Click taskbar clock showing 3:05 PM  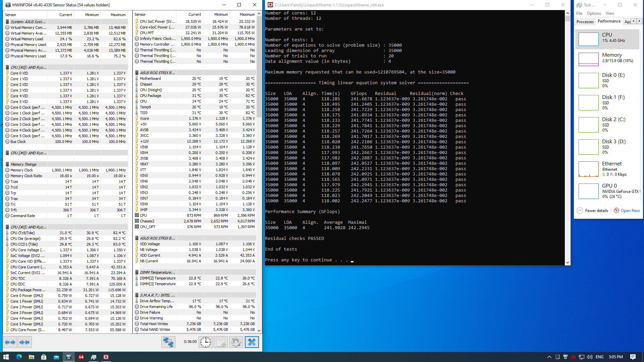point(615,357)
